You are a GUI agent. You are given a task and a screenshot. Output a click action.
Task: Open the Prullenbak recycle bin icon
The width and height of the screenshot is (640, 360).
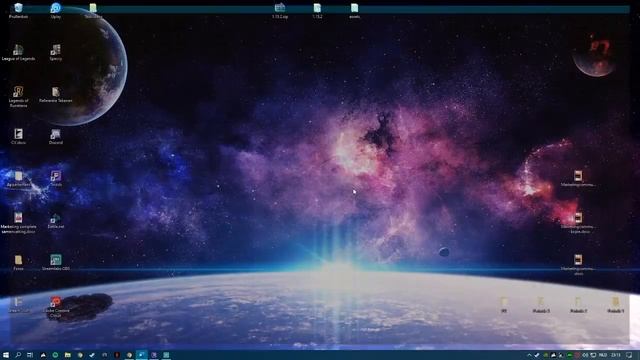coord(18,11)
